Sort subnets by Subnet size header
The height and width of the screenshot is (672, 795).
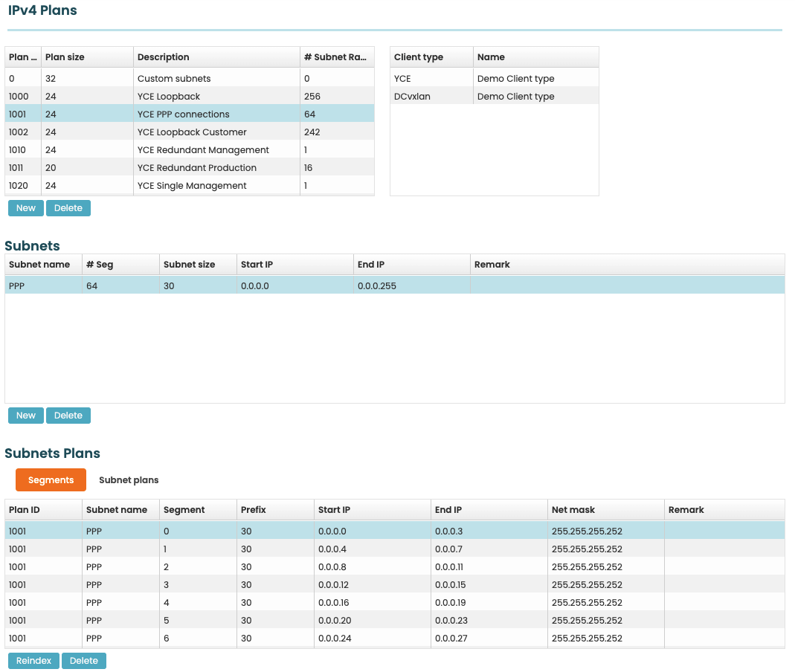198,265
